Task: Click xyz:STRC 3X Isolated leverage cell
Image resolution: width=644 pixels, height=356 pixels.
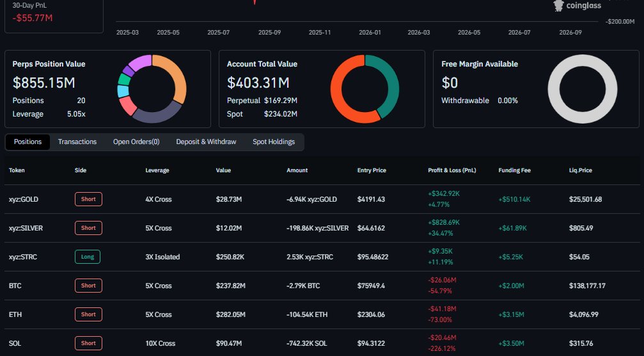Action: coord(162,257)
